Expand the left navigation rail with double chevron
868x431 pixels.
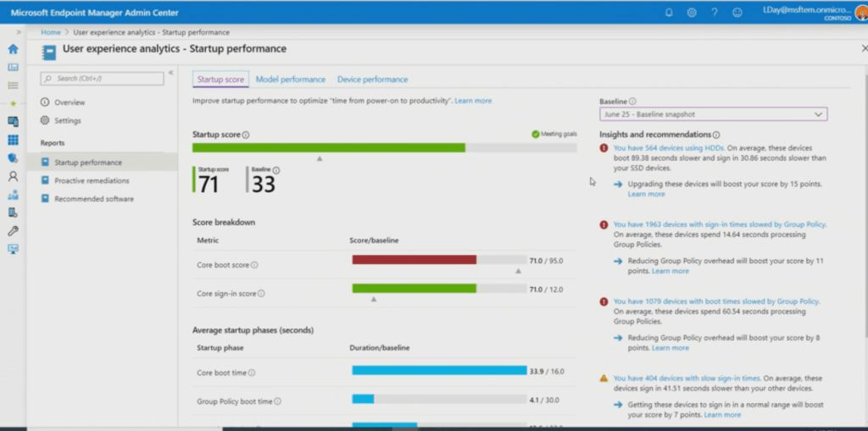(19, 32)
